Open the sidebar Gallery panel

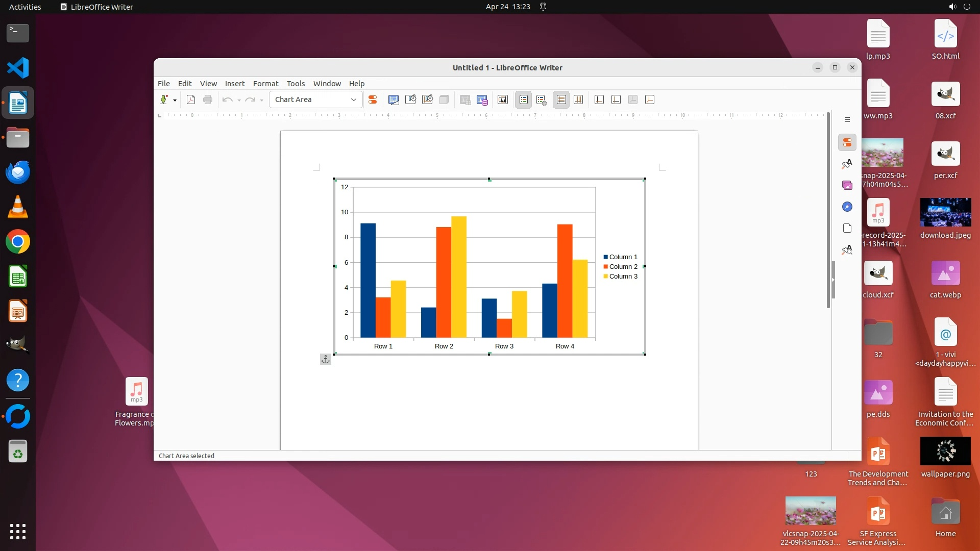pos(847,185)
